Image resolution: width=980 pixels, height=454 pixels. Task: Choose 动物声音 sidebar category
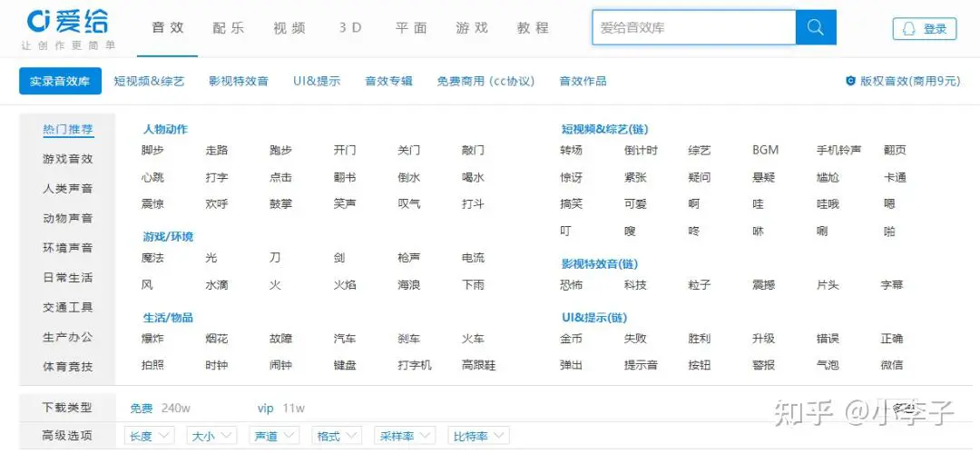[68, 218]
